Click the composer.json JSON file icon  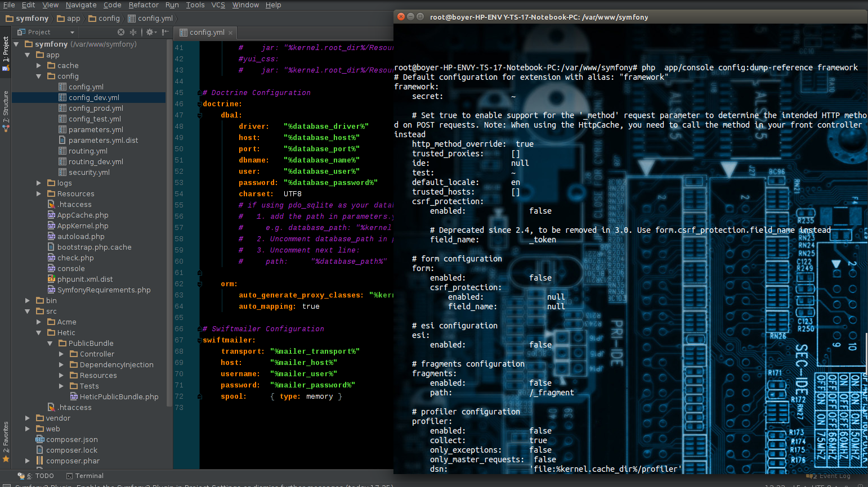pyautogui.click(x=40, y=439)
